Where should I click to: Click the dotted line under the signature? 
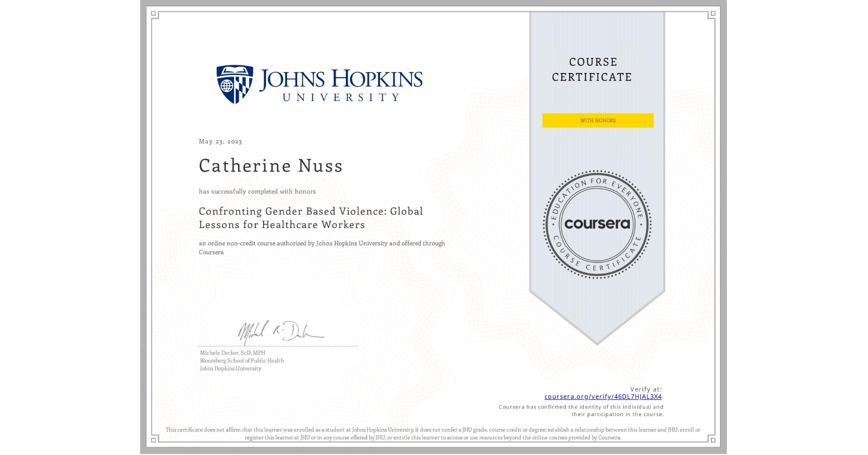tap(278, 346)
